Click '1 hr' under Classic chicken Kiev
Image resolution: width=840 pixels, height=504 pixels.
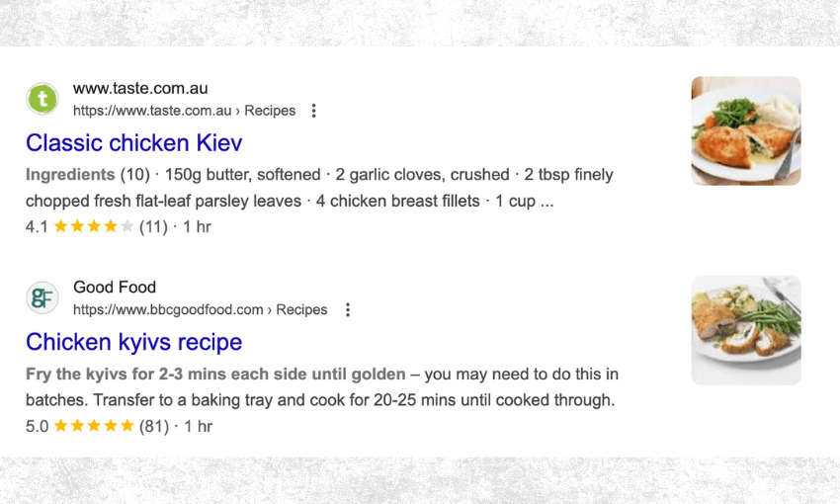pyautogui.click(x=197, y=227)
